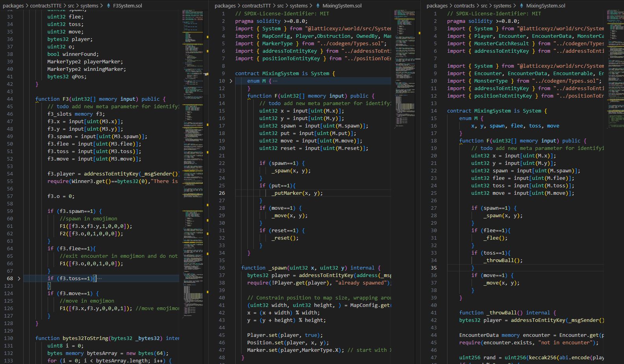Click 'function bytes32ToString' declaration

pyautogui.click(x=107, y=338)
